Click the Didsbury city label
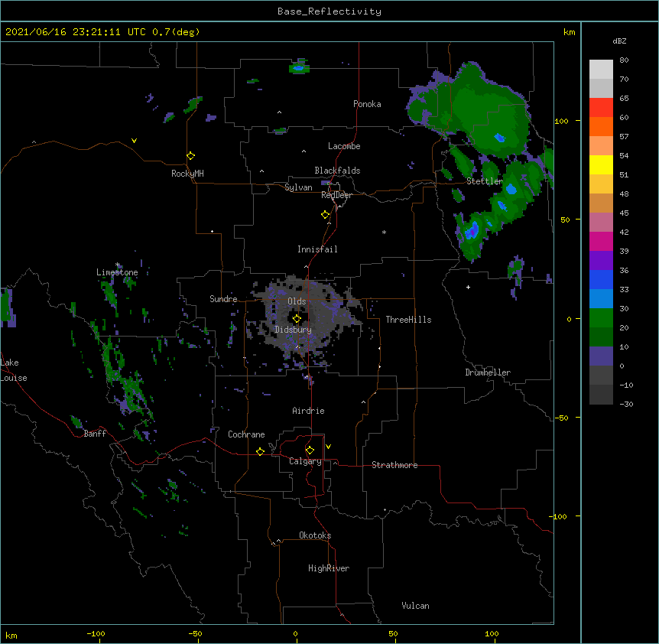Screen dimensions: 659x644 (x=294, y=330)
